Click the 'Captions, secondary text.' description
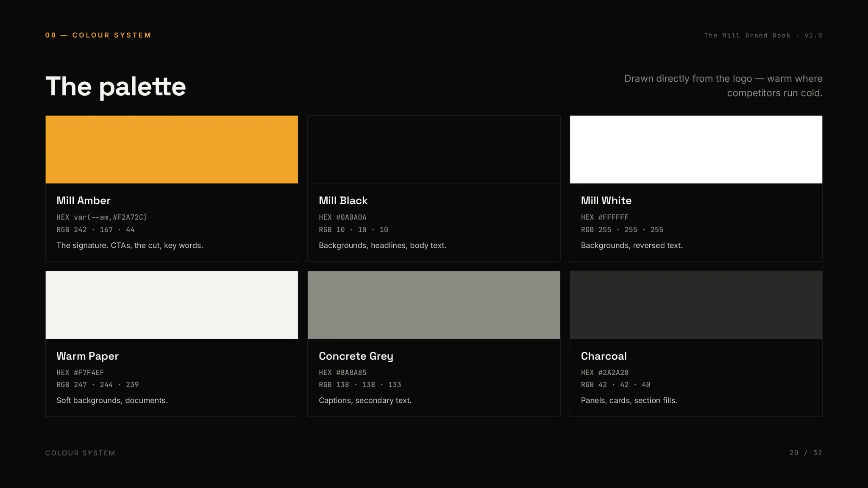The image size is (868, 488). [365, 401]
